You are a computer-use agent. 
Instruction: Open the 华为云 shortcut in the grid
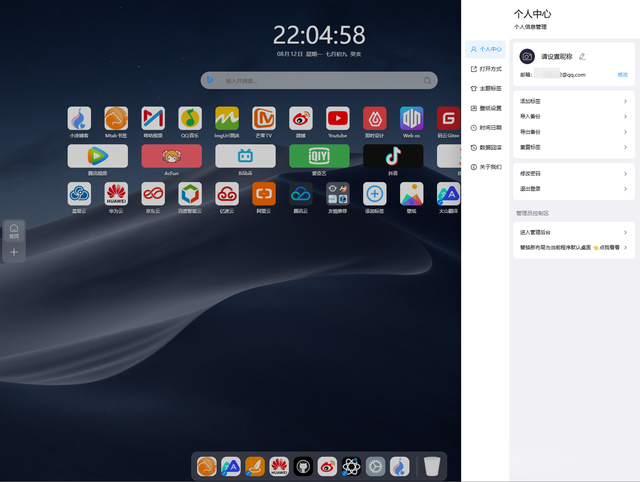[116, 194]
